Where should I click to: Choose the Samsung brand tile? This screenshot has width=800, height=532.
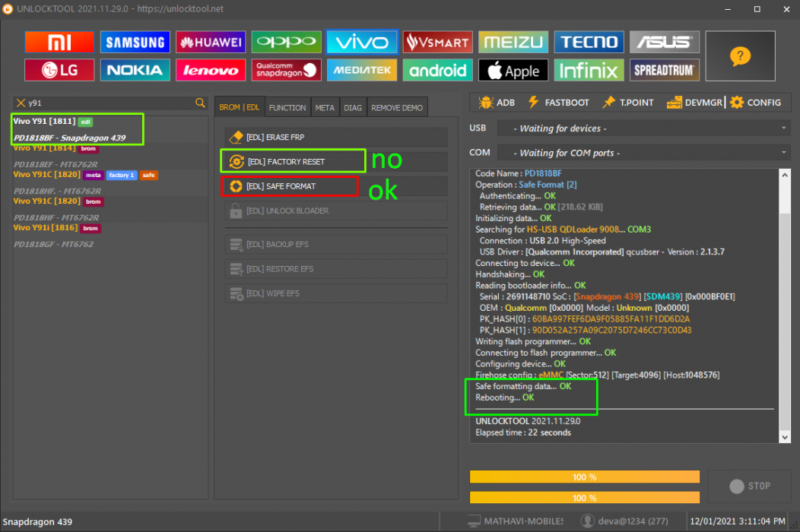tap(135, 42)
